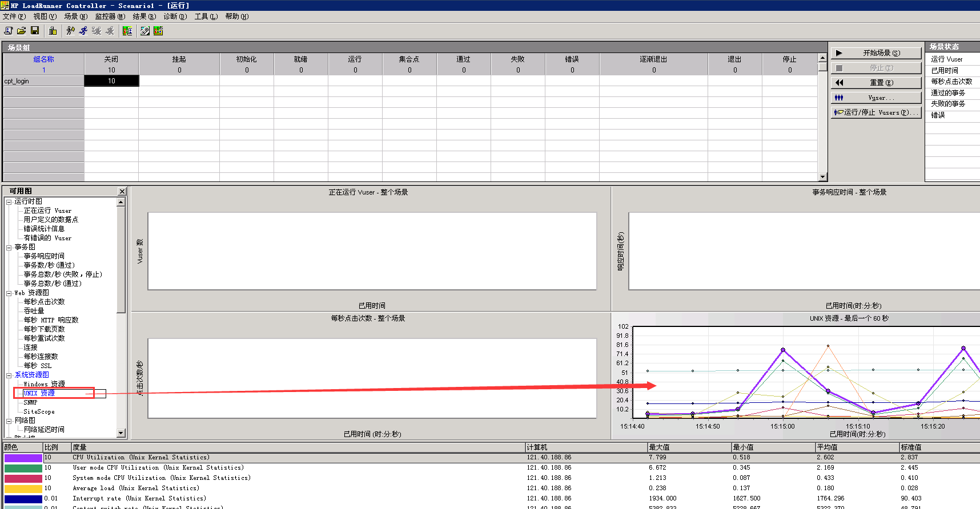This screenshot has width=980, height=509.
Task: Open the load generators toolbar icon
Action: click(x=53, y=30)
